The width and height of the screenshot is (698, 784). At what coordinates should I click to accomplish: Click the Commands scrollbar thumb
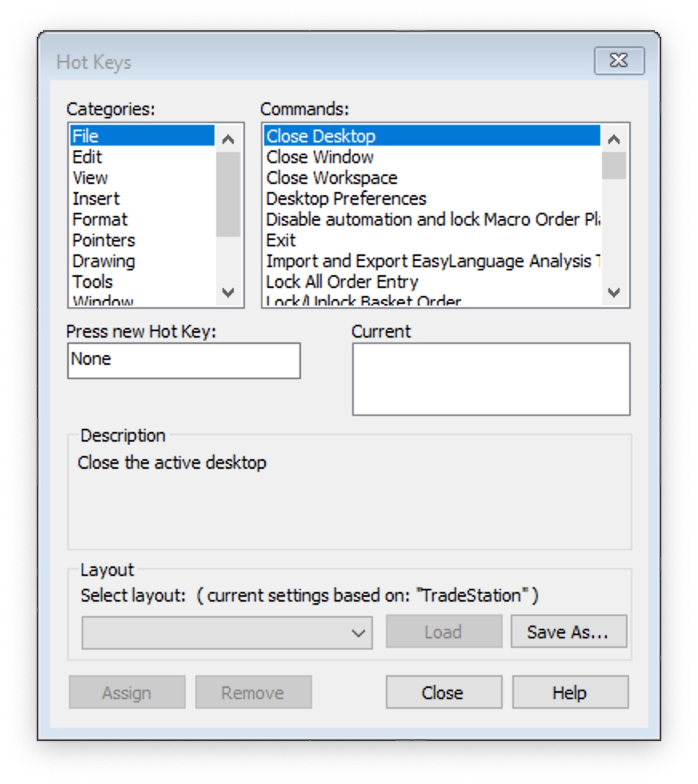tap(614, 165)
